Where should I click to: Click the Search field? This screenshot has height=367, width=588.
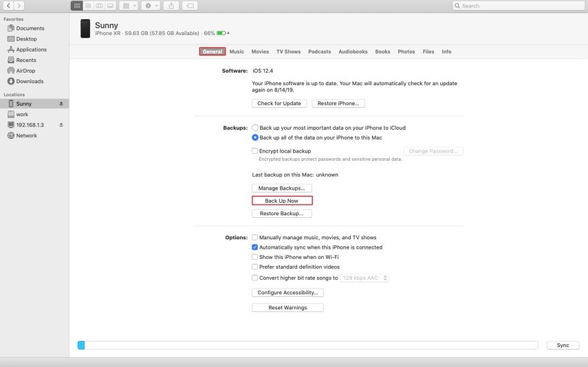tap(519, 5)
